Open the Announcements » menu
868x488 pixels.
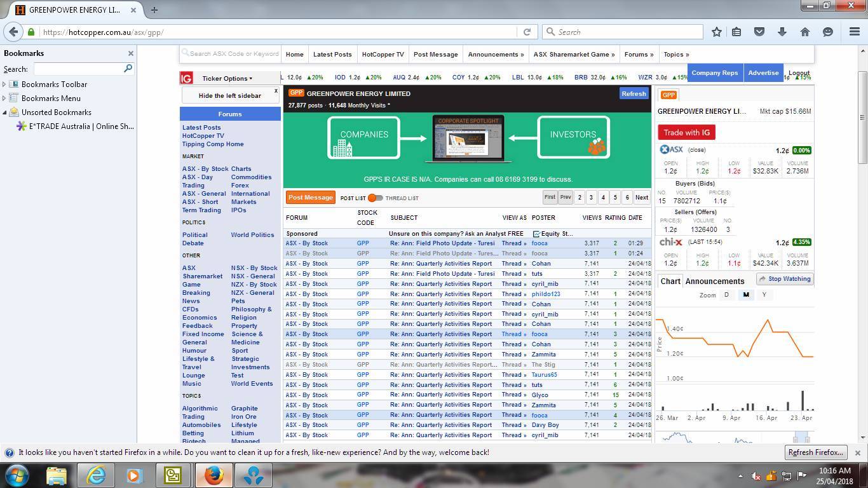pyautogui.click(x=496, y=54)
